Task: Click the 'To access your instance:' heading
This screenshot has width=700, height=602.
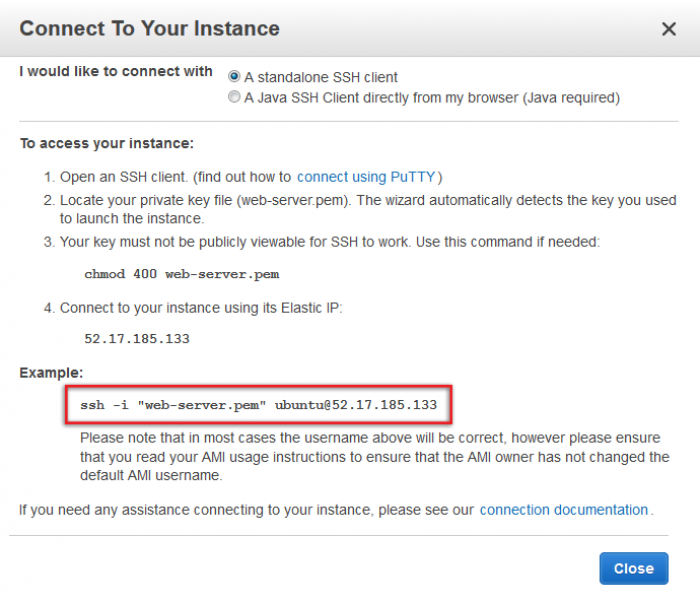Action: pos(107,144)
